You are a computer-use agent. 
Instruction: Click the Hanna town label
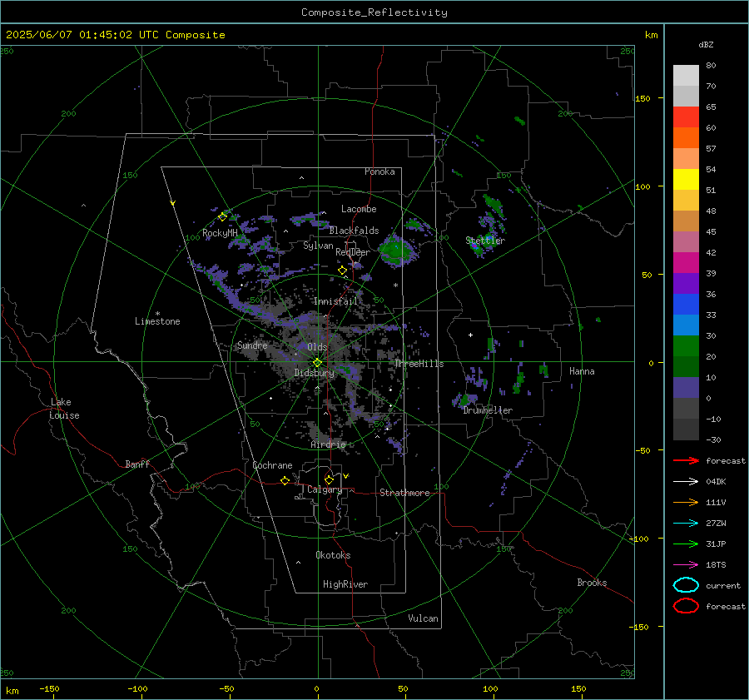pyautogui.click(x=582, y=371)
